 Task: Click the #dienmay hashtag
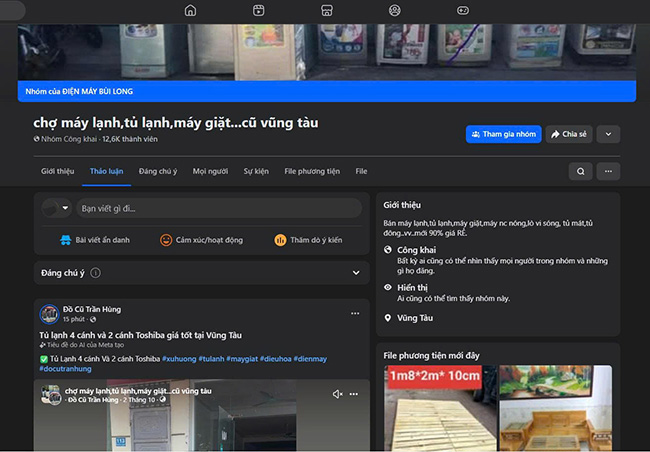pyautogui.click(x=310, y=359)
